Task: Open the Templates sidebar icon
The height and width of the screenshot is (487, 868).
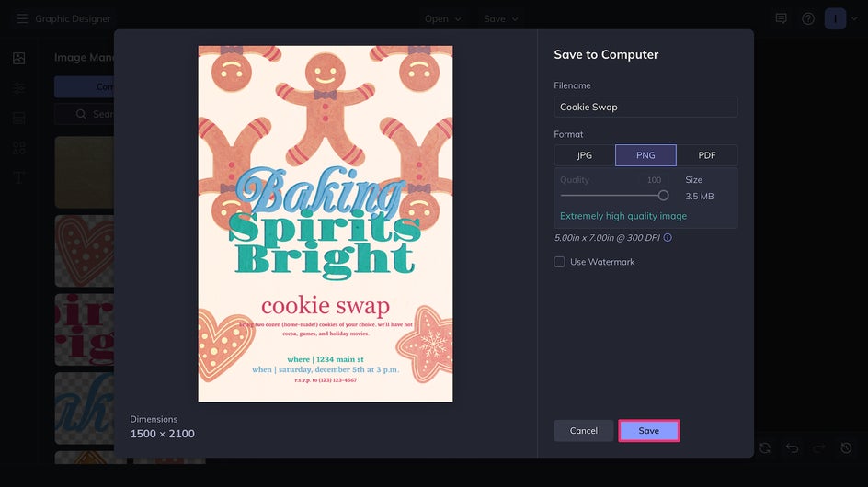Action: 18,118
